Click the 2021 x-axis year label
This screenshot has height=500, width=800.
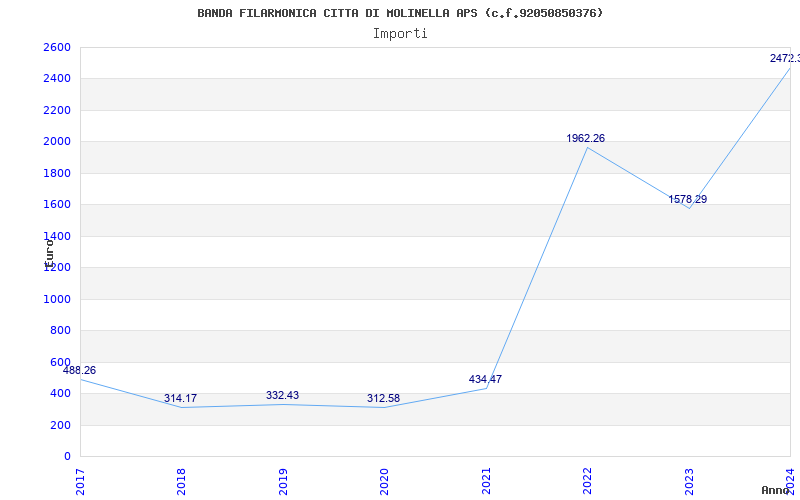pyautogui.click(x=486, y=480)
